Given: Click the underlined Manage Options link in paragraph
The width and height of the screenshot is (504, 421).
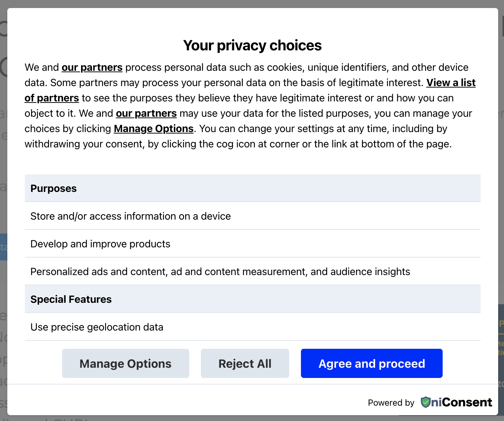Looking at the screenshot, I should 153,129.
